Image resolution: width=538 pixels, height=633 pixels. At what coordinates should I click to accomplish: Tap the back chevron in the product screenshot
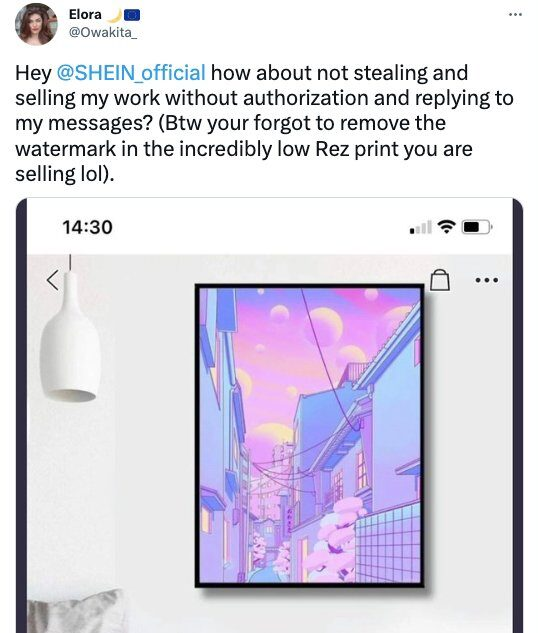[x=52, y=280]
